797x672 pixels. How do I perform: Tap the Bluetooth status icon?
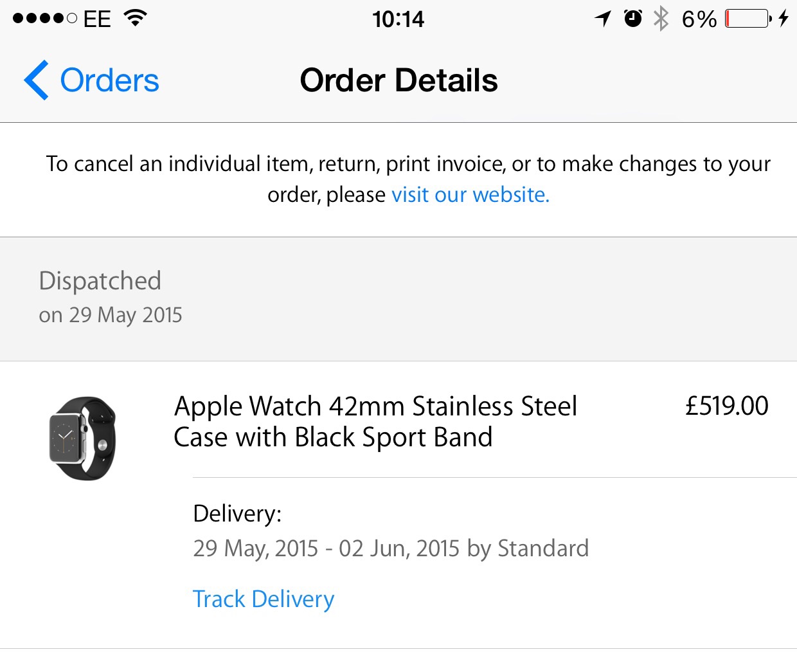pyautogui.click(x=661, y=19)
